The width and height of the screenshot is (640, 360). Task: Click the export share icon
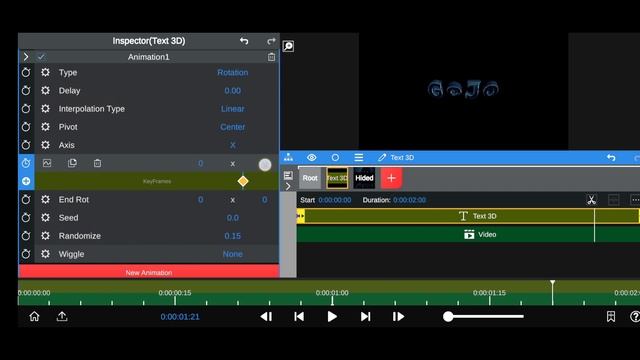[62, 316]
